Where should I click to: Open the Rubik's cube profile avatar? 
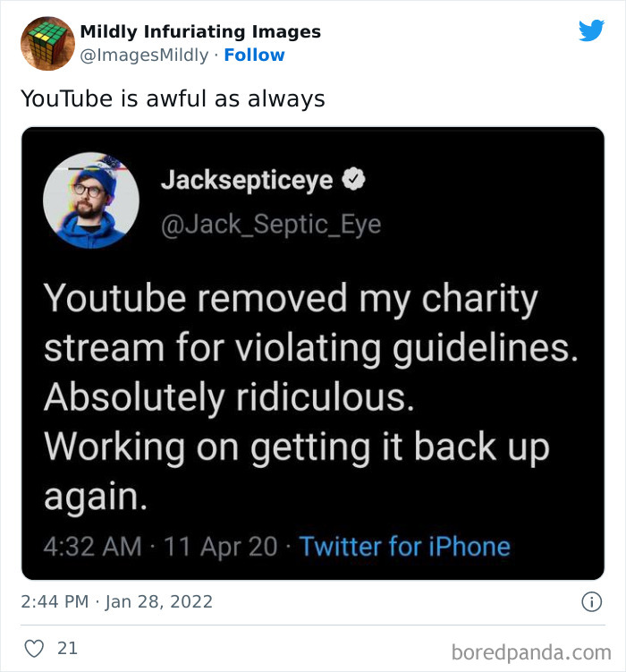click(47, 43)
